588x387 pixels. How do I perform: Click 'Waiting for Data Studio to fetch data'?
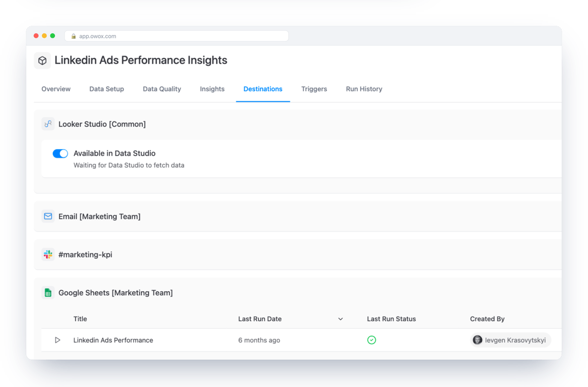coord(129,165)
